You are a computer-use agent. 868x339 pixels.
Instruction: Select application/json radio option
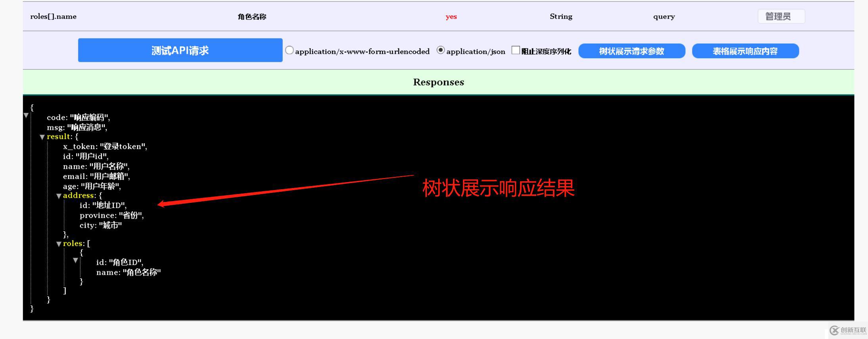[440, 50]
